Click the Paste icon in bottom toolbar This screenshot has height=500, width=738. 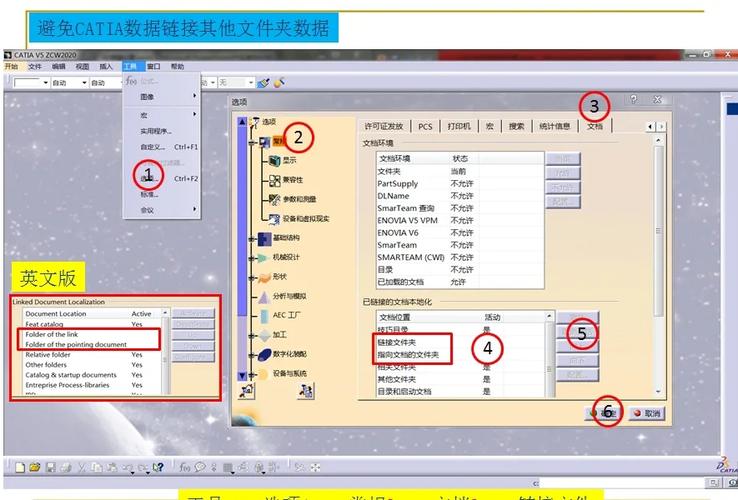[112, 467]
